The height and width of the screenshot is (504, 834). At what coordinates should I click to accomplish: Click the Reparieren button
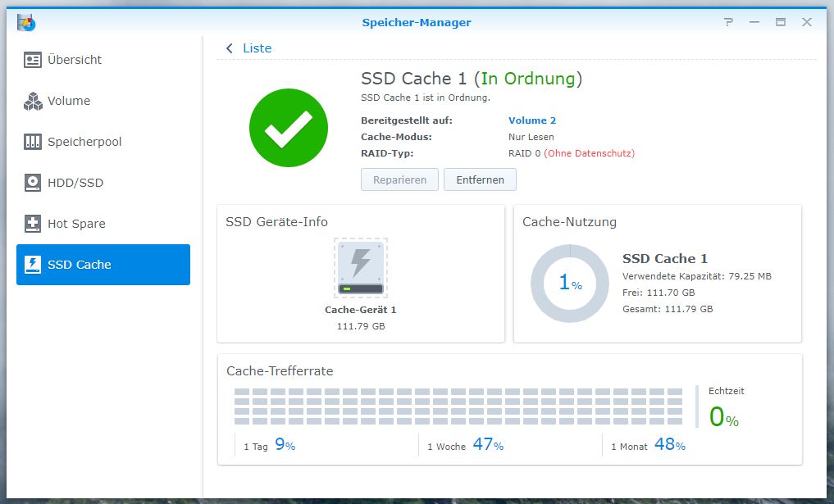(x=399, y=179)
